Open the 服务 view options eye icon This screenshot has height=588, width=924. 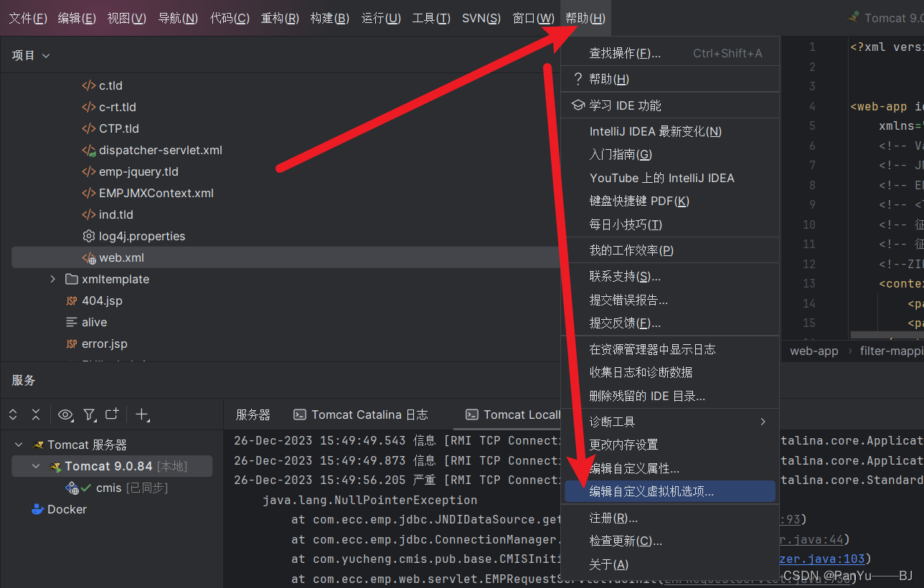click(65, 414)
